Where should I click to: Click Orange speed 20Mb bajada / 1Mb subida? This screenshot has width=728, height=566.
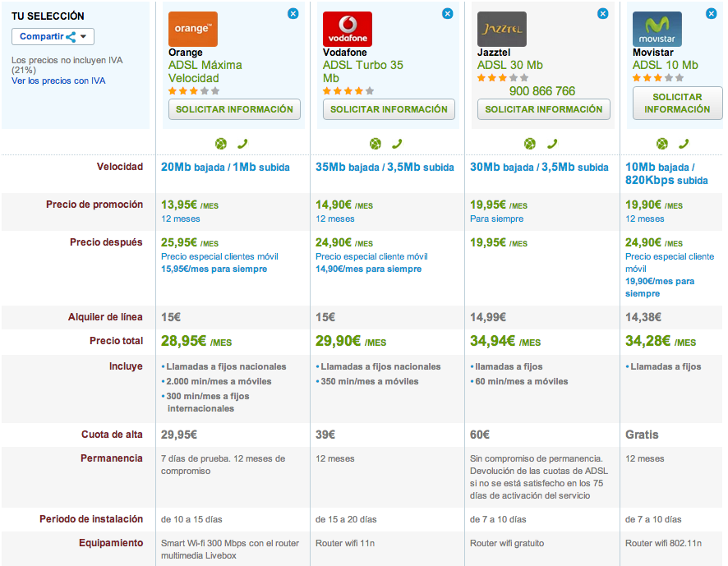click(x=225, y=167)
